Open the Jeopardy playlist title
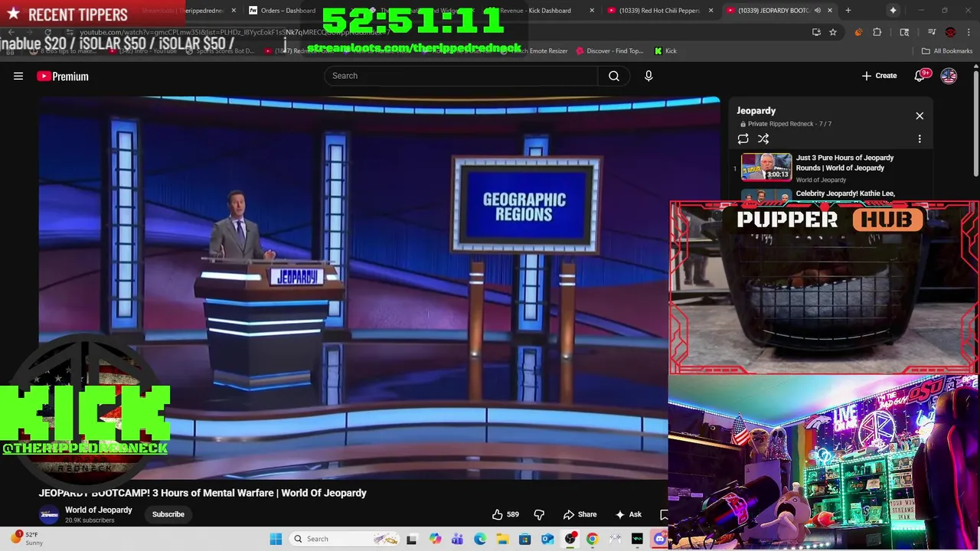 tap(756, 110)
